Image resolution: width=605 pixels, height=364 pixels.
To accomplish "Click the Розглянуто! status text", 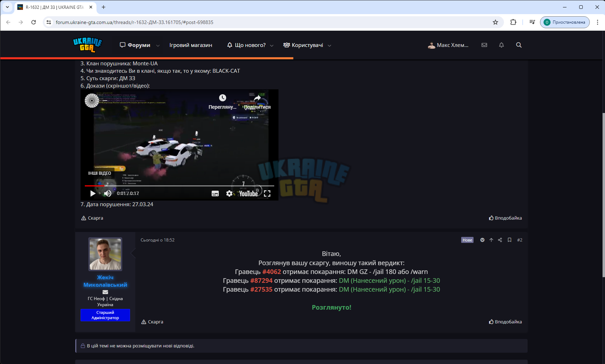I will coord(331,308).
